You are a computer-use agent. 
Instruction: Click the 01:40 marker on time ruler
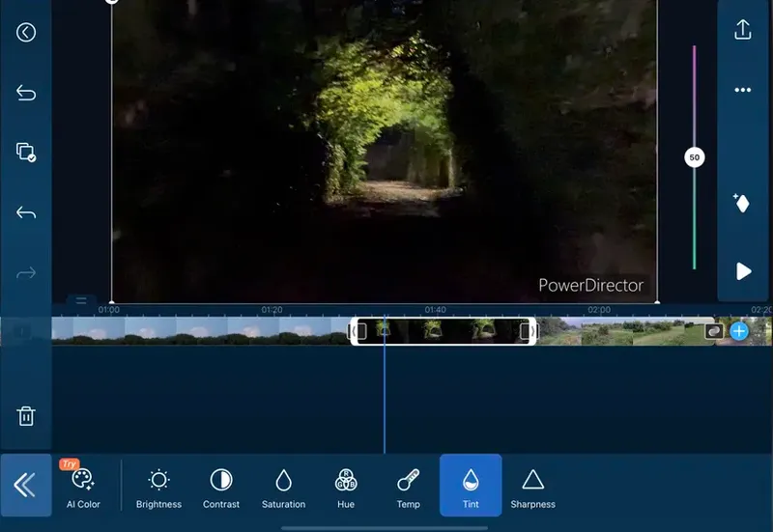click(436, 310)
